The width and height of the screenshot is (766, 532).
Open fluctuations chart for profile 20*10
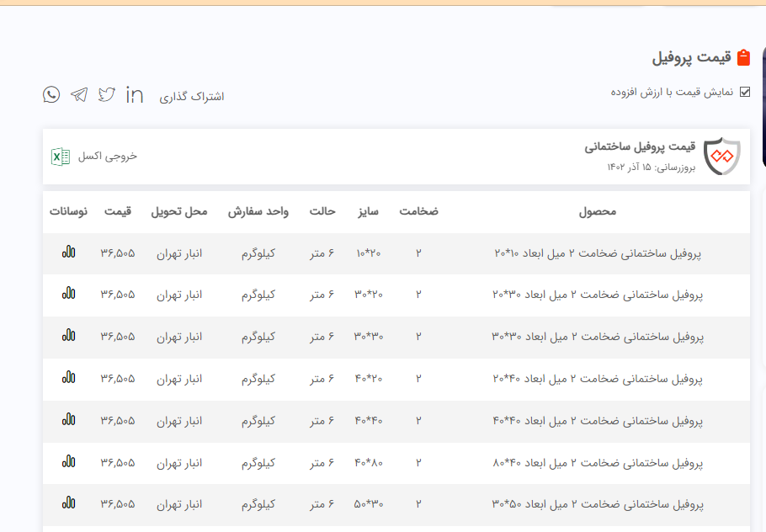coord(68,252)
